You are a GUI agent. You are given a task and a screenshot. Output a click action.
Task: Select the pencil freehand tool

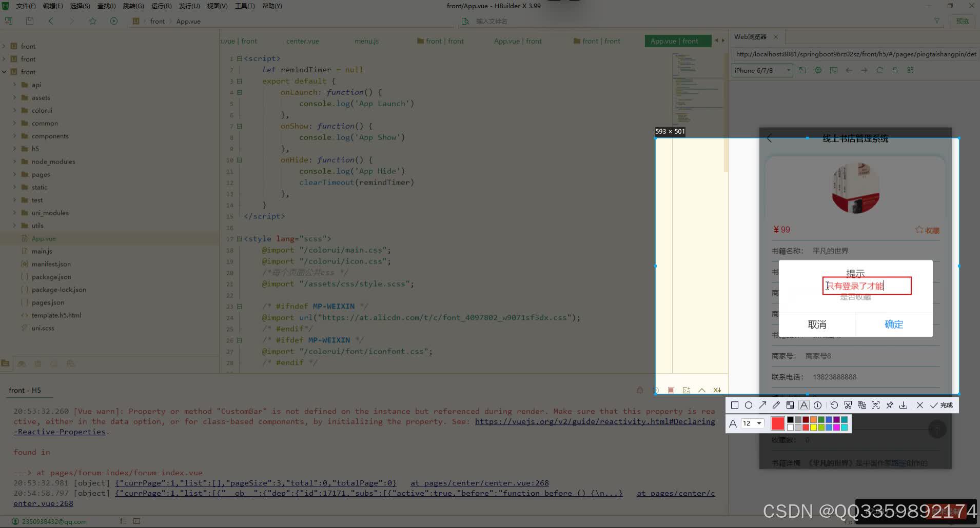tap(776, 405)
